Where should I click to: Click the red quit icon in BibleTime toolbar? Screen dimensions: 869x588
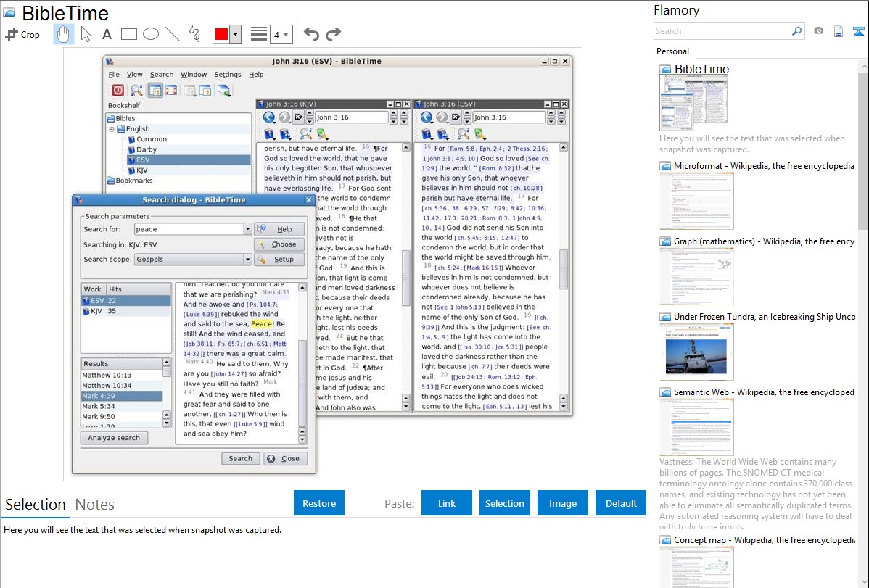point(118,91)
